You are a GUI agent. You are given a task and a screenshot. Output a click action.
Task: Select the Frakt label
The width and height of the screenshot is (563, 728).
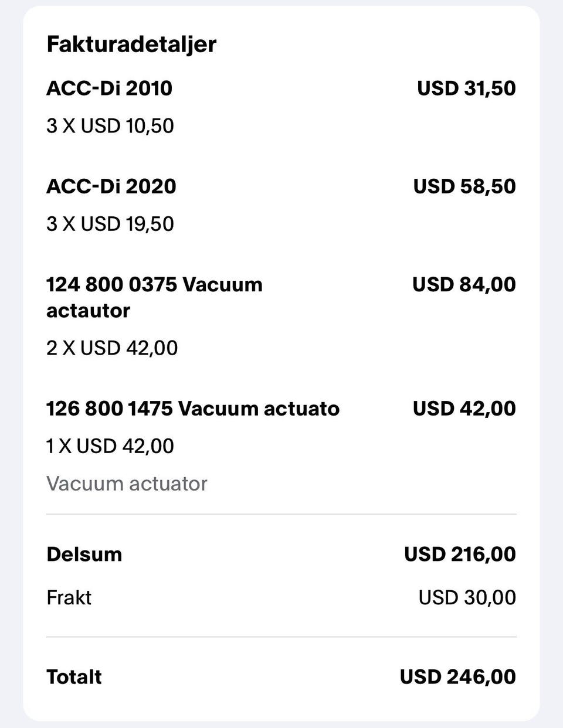click(69, 598)
